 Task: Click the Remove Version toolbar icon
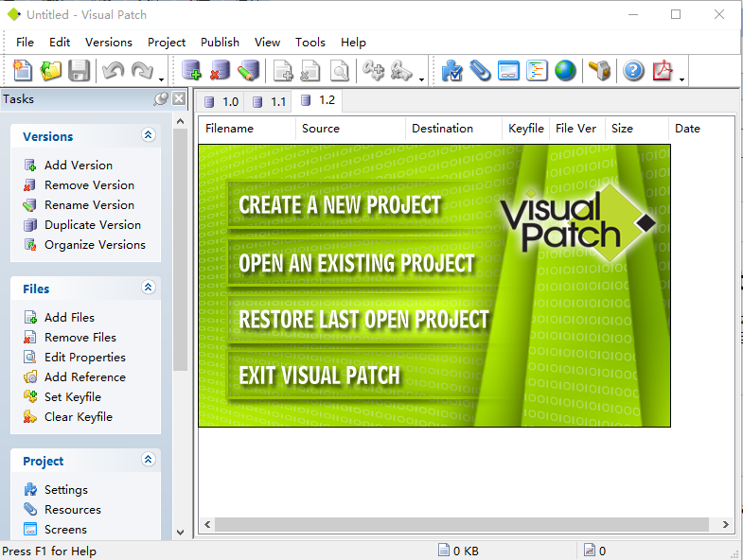(220, 71)
